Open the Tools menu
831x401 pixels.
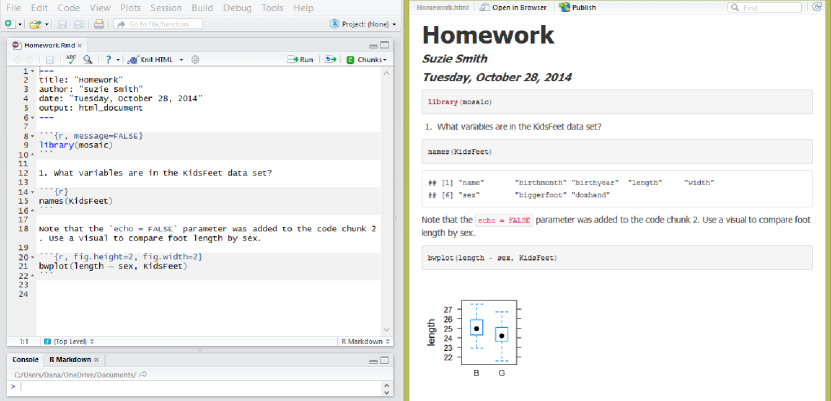(271, 7)
